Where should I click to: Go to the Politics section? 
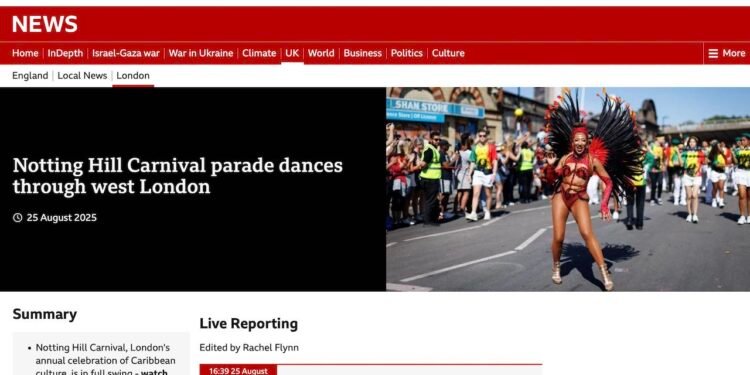click(x=407, y=53)
